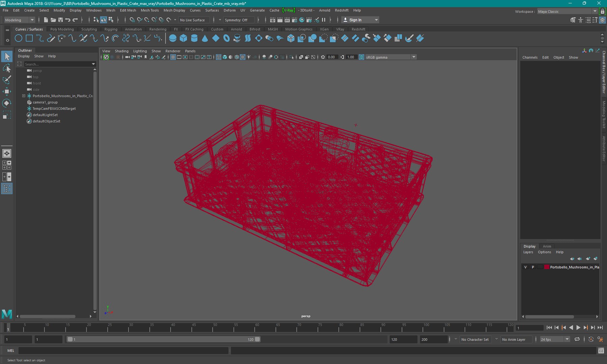Toggle layer playback P box

click(x=533, y=267)
